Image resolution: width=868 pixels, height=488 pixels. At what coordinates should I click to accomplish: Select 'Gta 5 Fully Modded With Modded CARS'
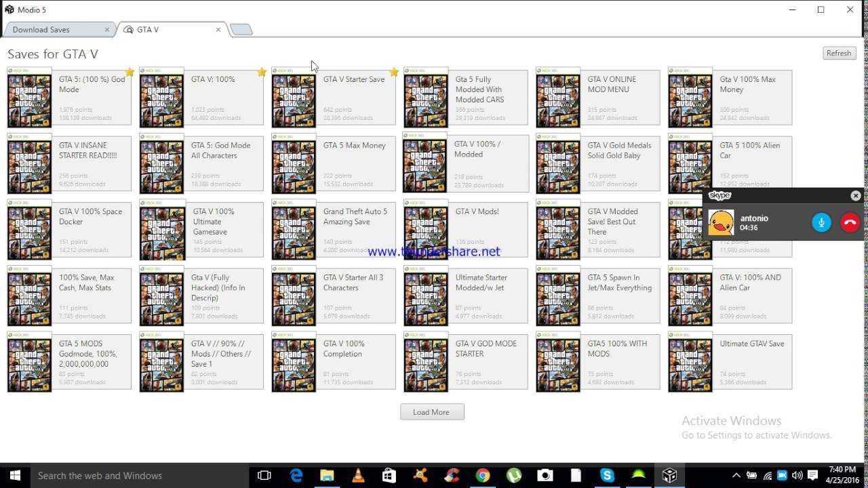point(466,98)
